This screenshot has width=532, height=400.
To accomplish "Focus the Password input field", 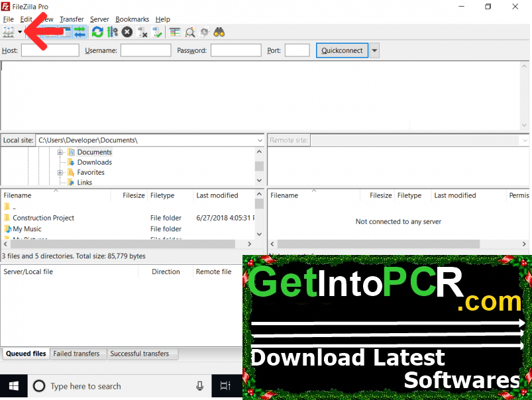I will (236, 50).
